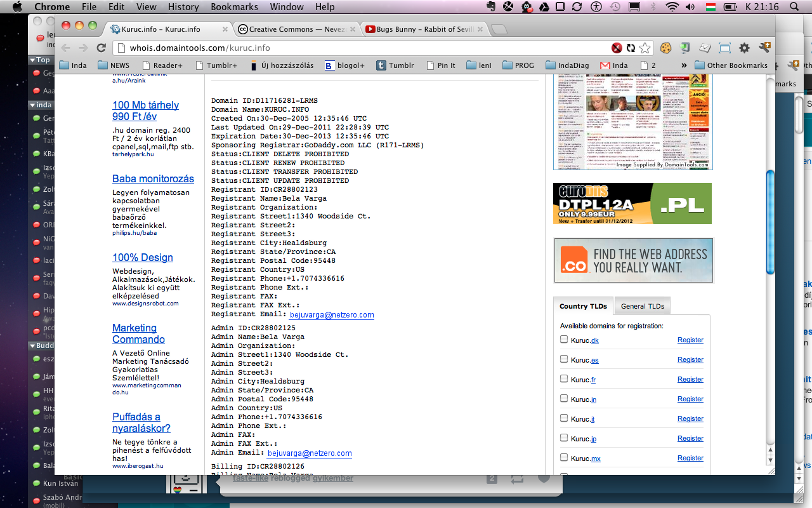
Task: Open the Tumblr+ bookmark
Action: click(x=216, y=65)
